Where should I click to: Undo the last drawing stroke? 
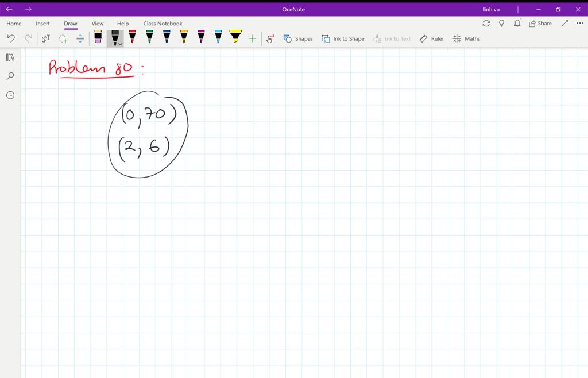(11, 38)
